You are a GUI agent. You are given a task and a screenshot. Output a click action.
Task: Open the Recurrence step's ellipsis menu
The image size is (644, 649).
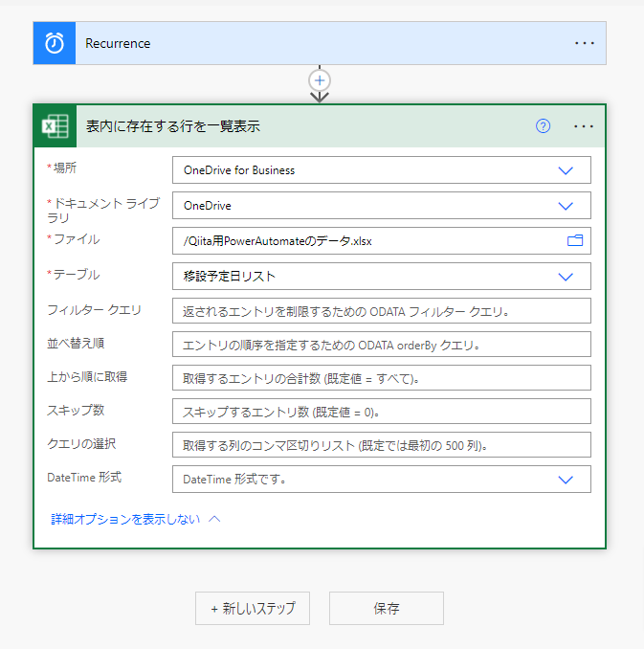(584, 43)
